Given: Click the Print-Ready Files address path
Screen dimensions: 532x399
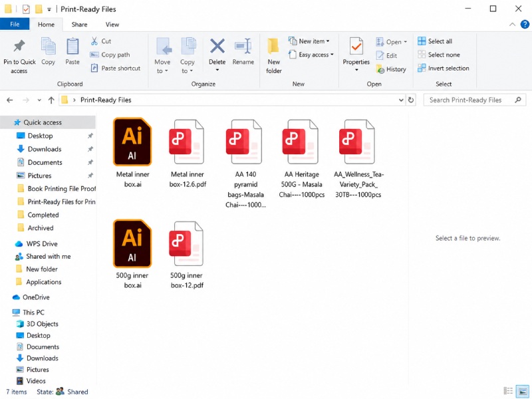Looking at the screenshot, I should tap(106, 100).
